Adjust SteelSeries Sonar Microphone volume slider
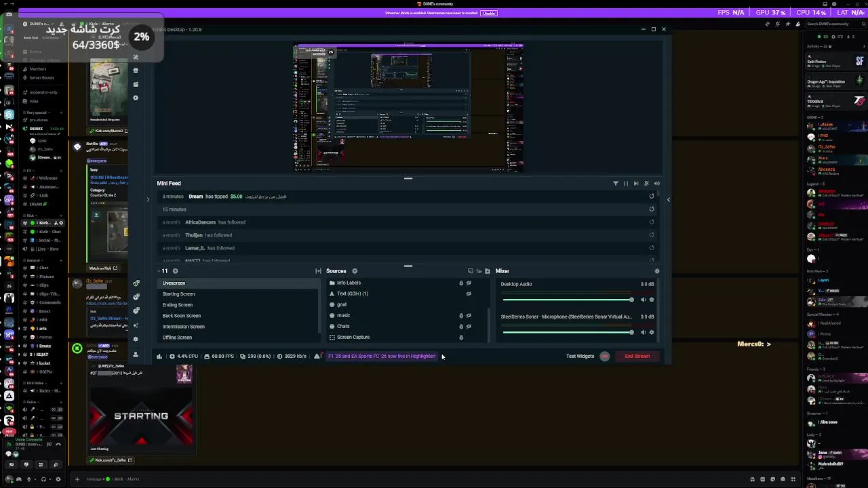The height and width of the screenshot is (488, 868). [x=568, y=332]
